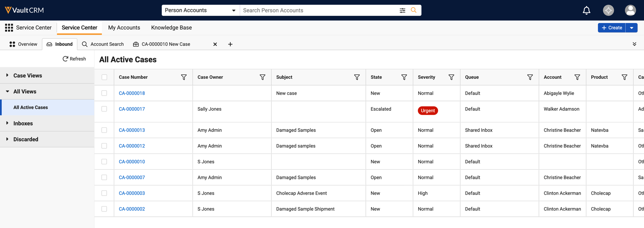Check the box for case CA-0000012
The height and width of the screenshot is (228, 644).
104,146
